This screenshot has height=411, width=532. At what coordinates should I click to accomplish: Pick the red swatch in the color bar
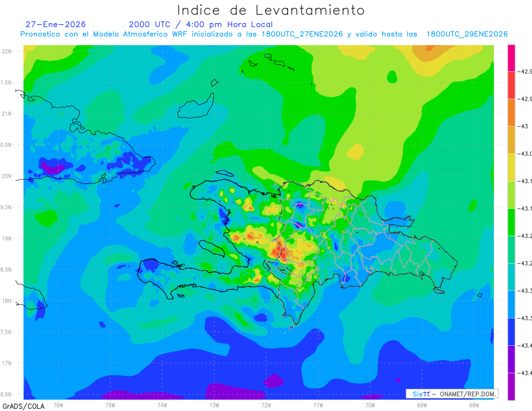tap(511, 85)
